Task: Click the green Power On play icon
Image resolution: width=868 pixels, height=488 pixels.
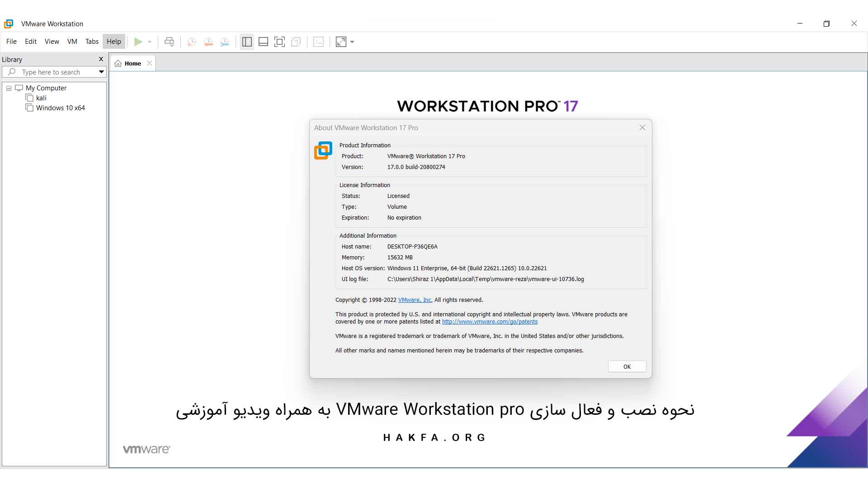Action: click(138, 42)
